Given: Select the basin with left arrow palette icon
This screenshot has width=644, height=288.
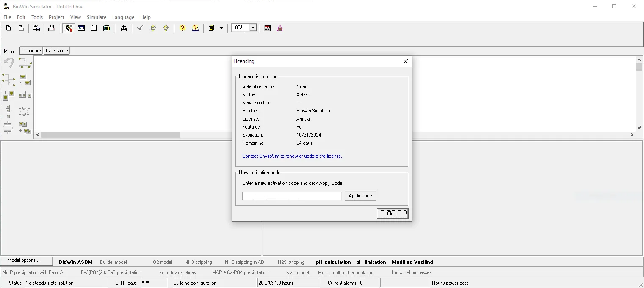Looking at the screenshot, I should (25, 80).
